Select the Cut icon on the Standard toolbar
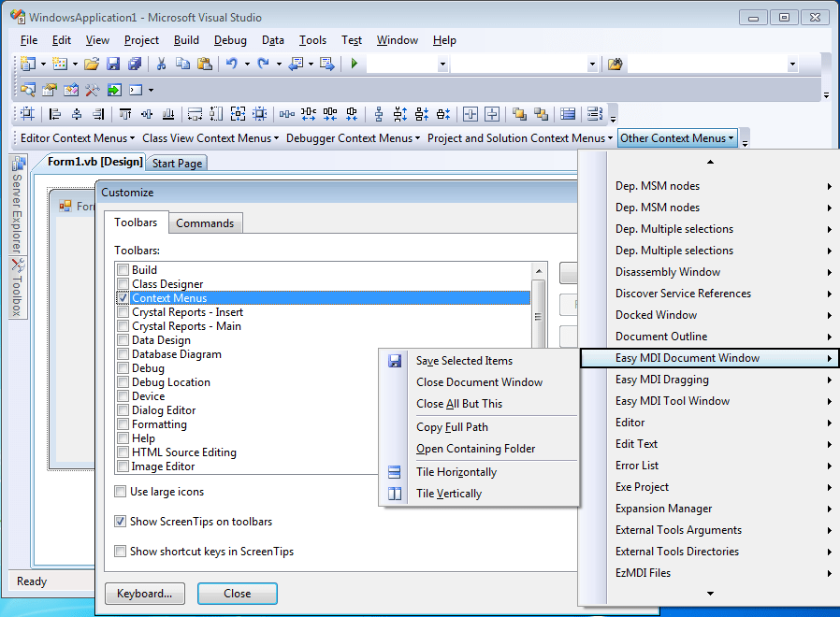The height and width of the screenshot is (617, 840). 160,64
